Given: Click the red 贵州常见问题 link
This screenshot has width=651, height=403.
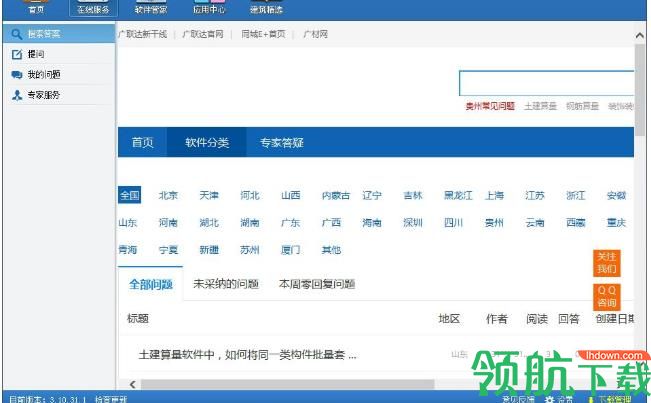Looking at the screenshot, I should 490,106.
